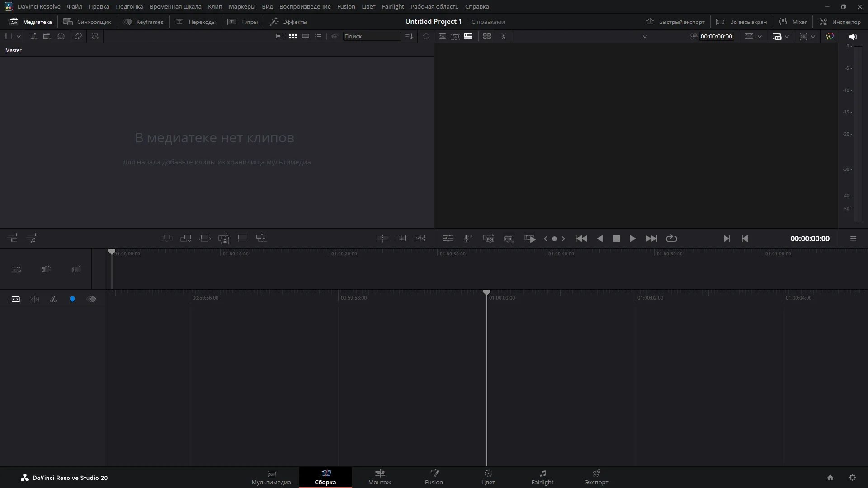
Task: Go to project manager home icon
Action: click(x=830, y=478)
